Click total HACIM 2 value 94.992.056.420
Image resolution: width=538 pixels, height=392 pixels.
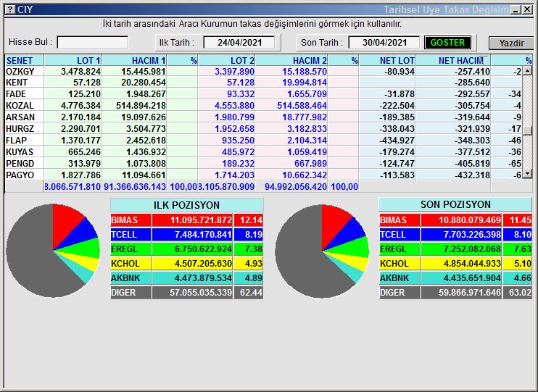[x=296, y=187]
